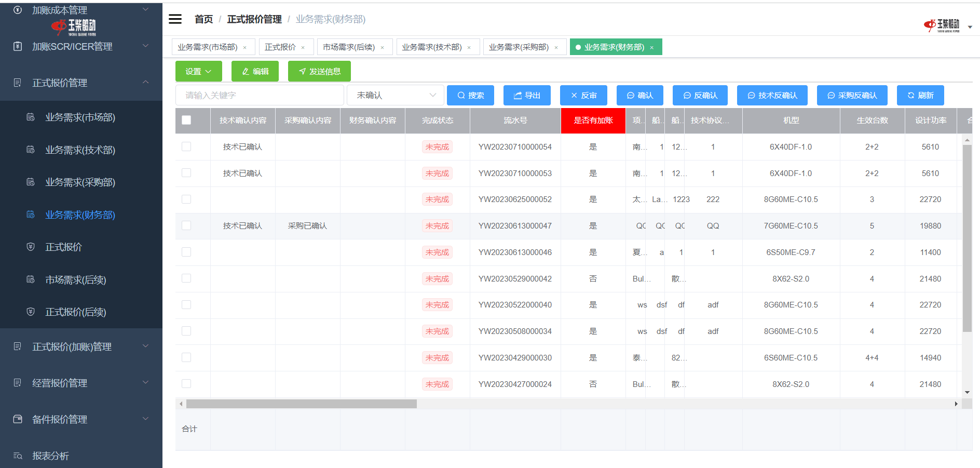Click the keyword search input field
This screenshot has width=980, height=468.
tap(260, 96)
